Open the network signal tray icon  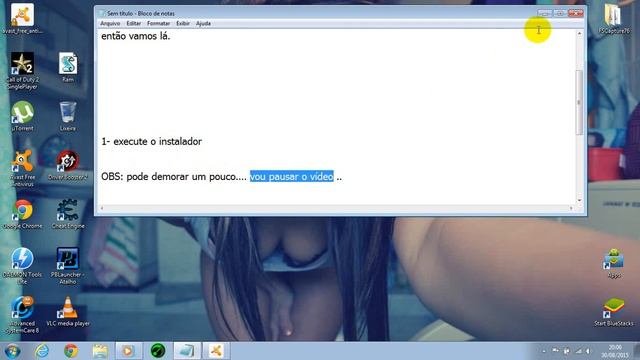click(x=578, y=351)
